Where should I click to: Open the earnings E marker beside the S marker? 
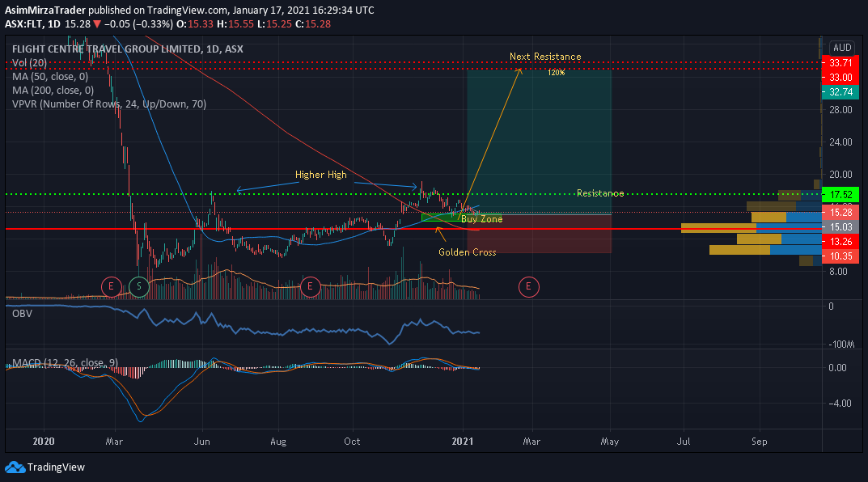112,286
